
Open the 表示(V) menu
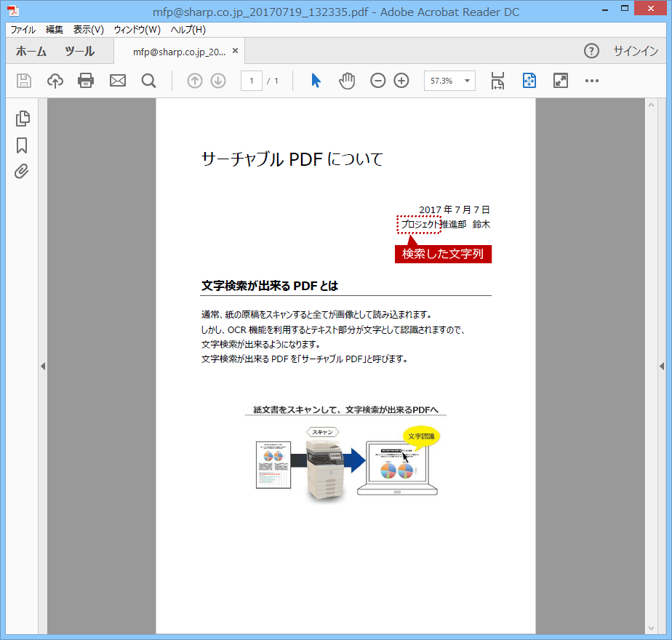click(88, 30)
